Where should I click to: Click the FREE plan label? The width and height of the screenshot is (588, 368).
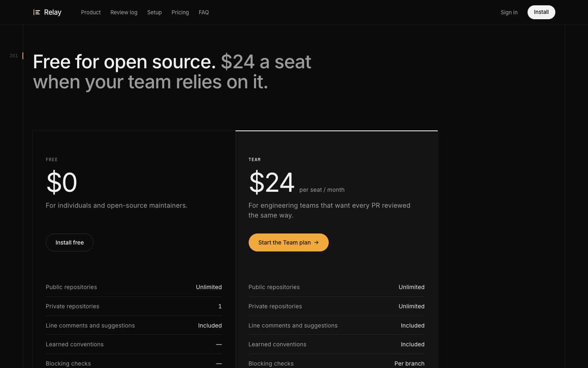(x=52, y=159)
